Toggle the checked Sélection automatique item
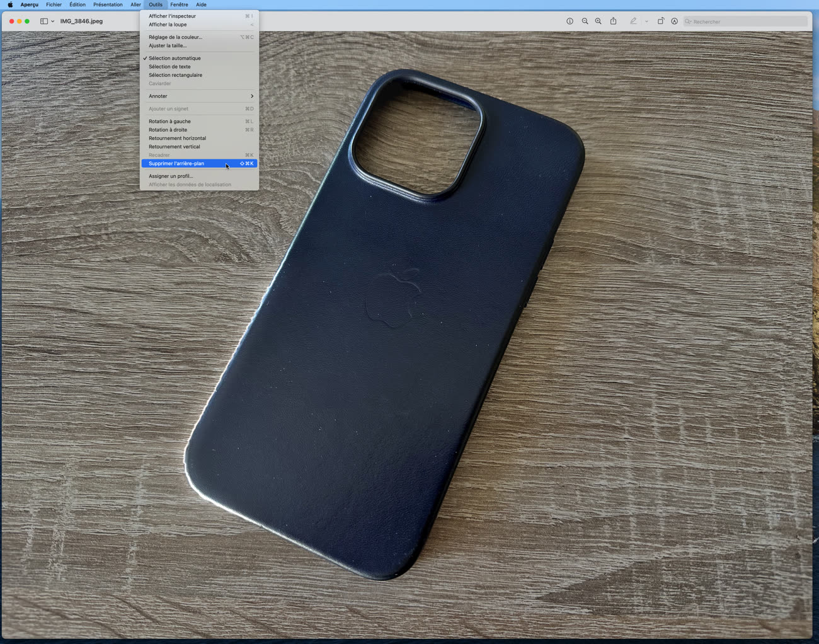The width and height of the screenshot is (819, 644). click(x=199, y=58)
